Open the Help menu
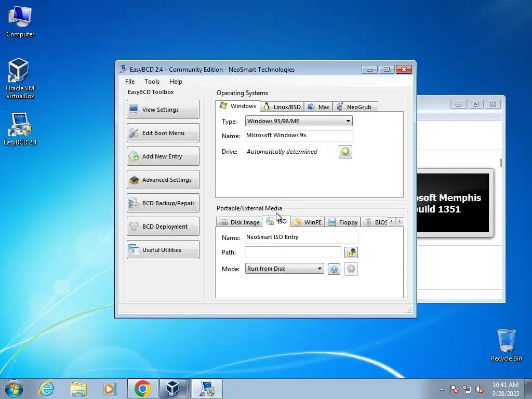Viewport: 532px width, 399px height. point(176,82)
